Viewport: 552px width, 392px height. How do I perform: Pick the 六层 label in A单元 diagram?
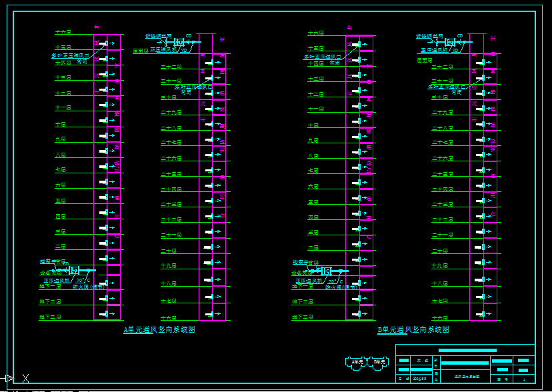coord(61,185)
